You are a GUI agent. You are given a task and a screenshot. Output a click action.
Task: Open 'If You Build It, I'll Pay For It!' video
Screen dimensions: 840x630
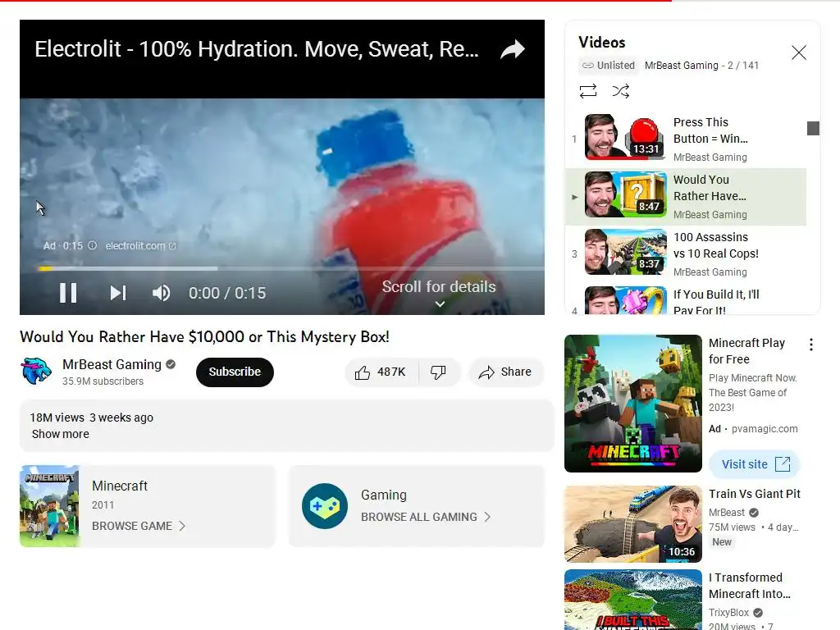click(686, 300)
